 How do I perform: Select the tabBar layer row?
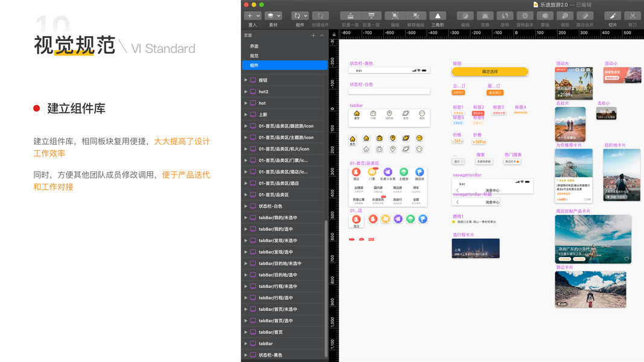point(284,343)
